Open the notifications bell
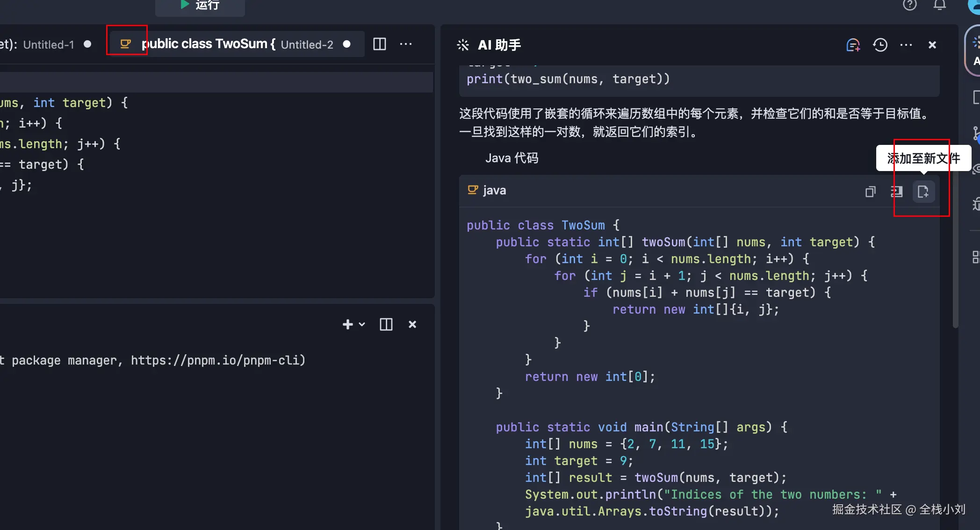This screenshot has width=980, height=530. tap(940, 5)
